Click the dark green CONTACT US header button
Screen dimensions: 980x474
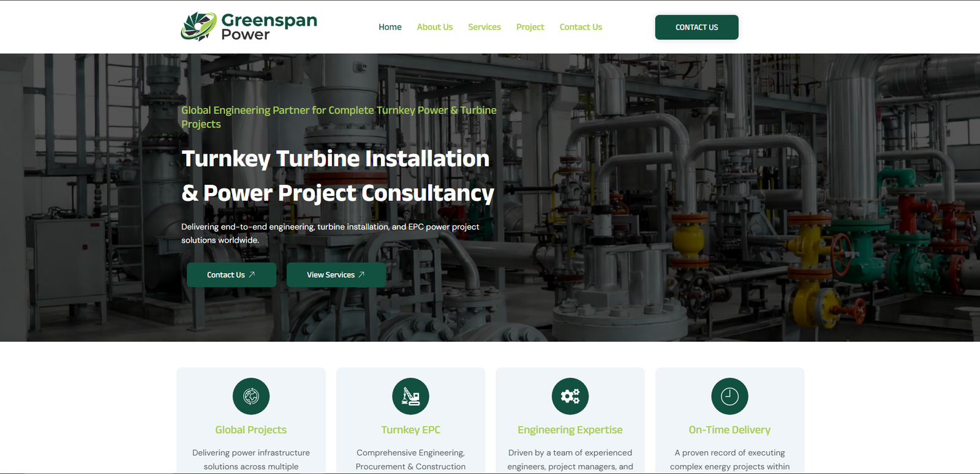pyautogui.click(x=697, y=28)
